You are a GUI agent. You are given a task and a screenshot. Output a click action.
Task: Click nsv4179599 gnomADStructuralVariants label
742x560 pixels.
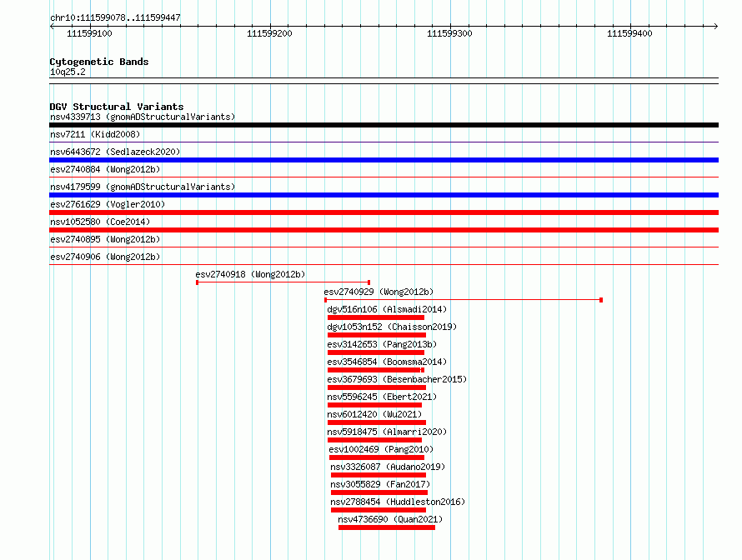coord(143,187)
